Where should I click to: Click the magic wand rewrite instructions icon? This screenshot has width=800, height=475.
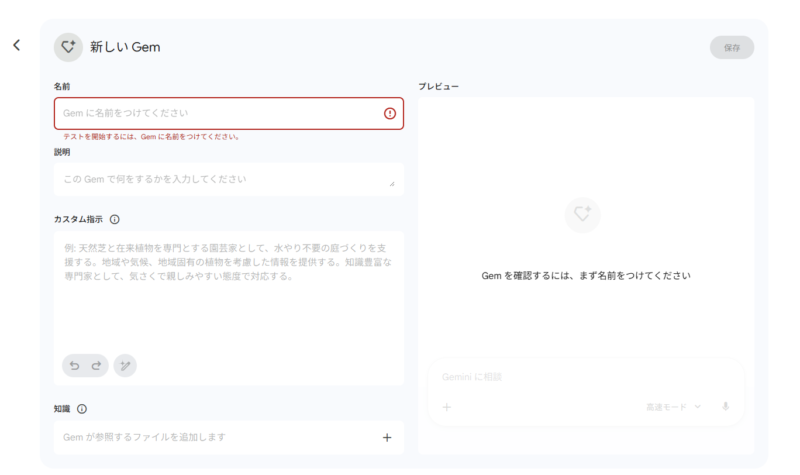(x=125, y=366)
